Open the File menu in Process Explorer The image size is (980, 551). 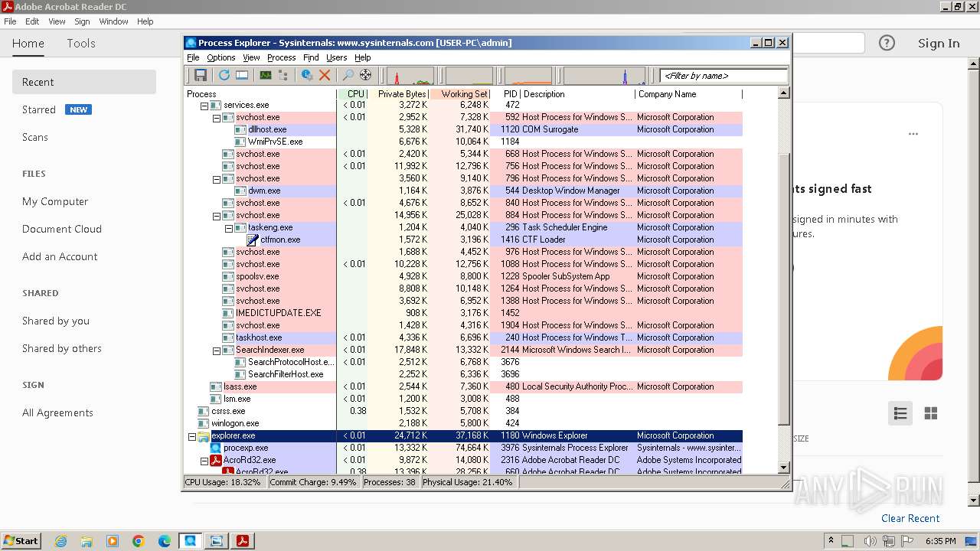point(193,57)
